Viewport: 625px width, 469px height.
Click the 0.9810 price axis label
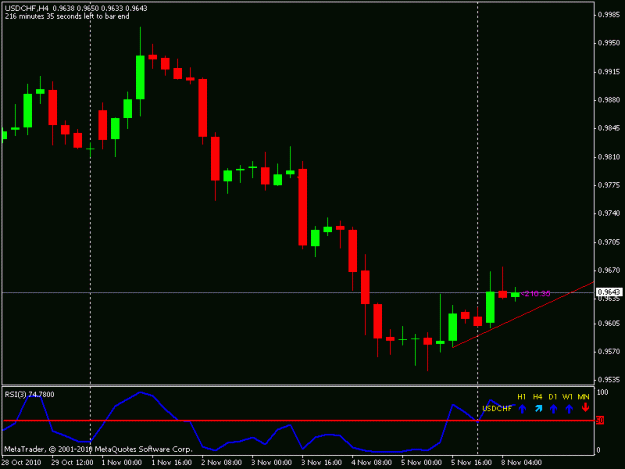pyautogui.click(x=609, y=157)
